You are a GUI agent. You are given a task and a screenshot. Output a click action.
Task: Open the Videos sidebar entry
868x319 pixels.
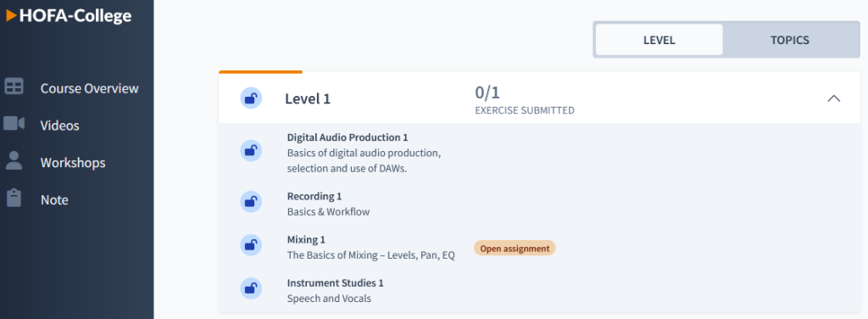(x=60, y=126)
